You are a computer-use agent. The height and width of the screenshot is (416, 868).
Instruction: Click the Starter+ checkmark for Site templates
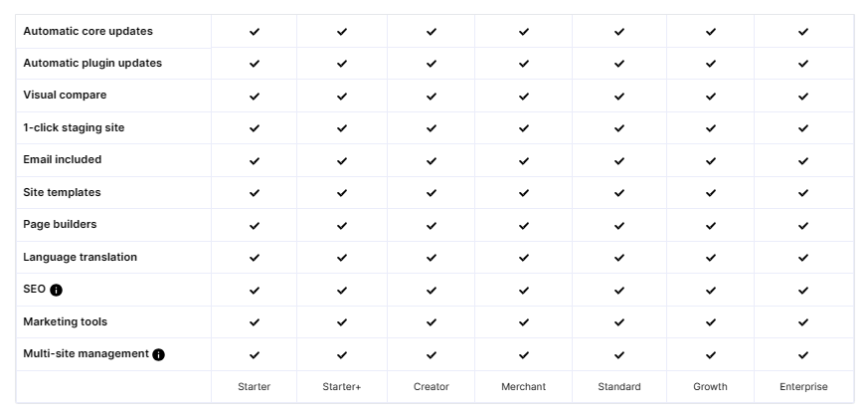click(x=342, y=193)
